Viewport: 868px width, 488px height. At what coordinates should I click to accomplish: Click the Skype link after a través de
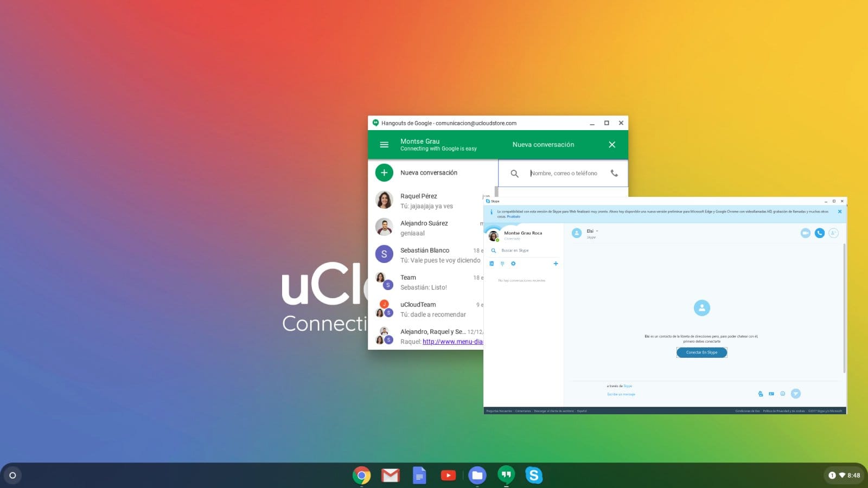[x=628, y=386]
